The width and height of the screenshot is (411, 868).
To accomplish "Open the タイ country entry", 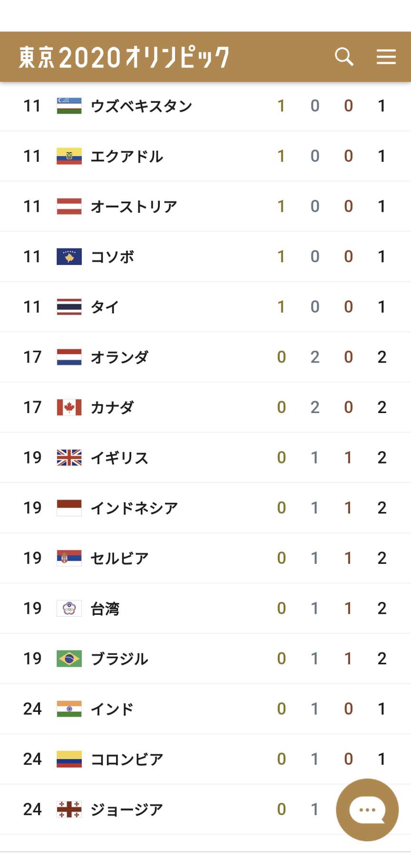I will [x=205, y=307].
